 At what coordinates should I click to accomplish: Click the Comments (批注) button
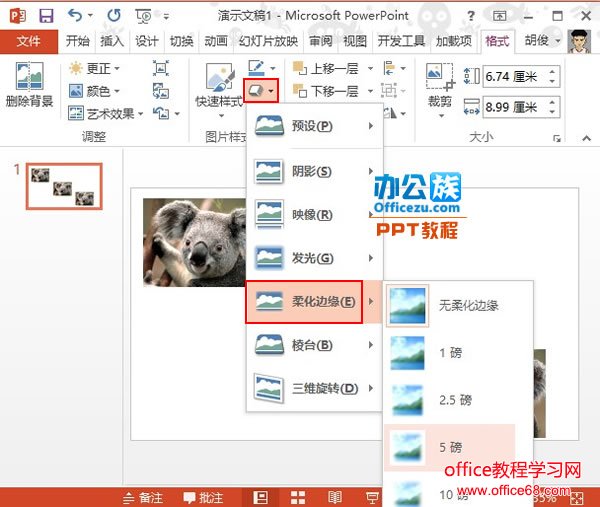click(203, 497)
